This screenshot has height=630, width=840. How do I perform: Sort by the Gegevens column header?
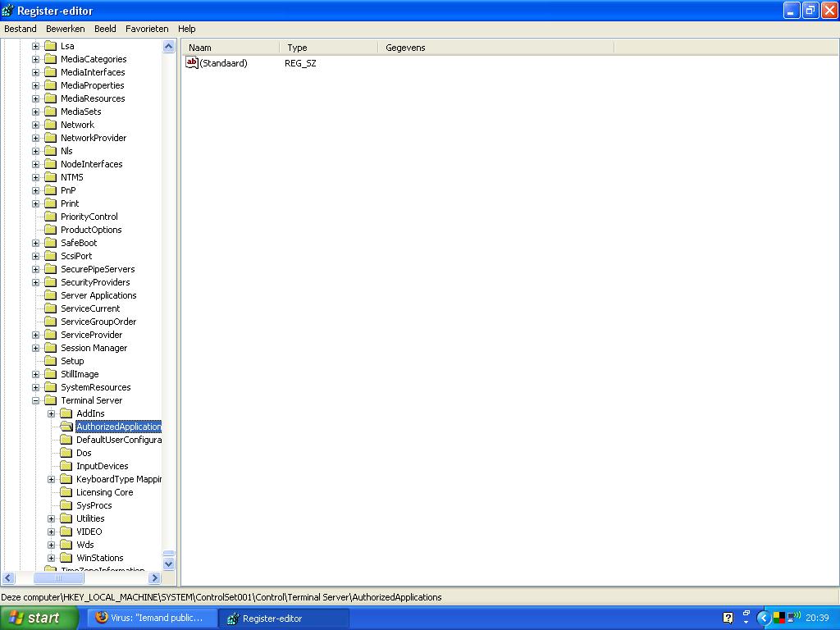tap(495, 48)
